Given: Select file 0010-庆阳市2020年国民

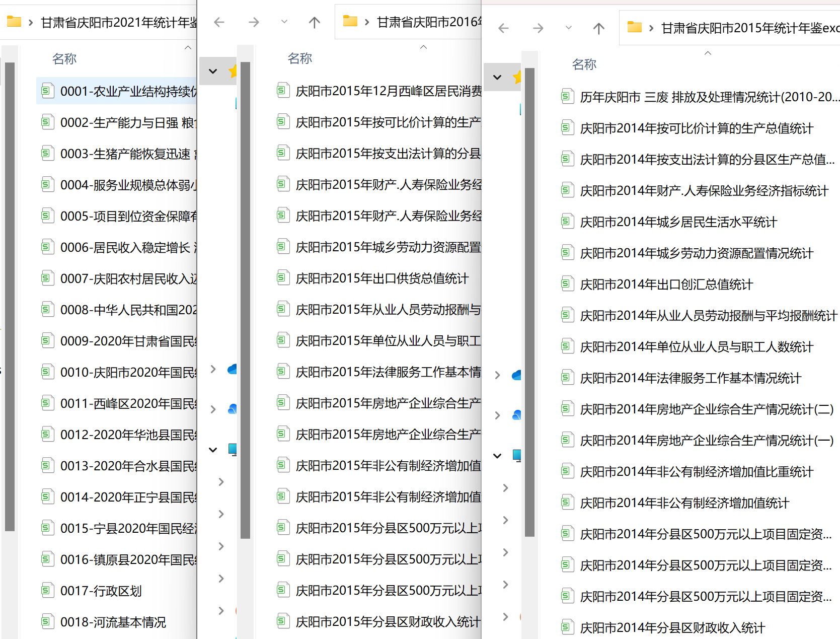Looking at the screenshot, I should point(128,373).
